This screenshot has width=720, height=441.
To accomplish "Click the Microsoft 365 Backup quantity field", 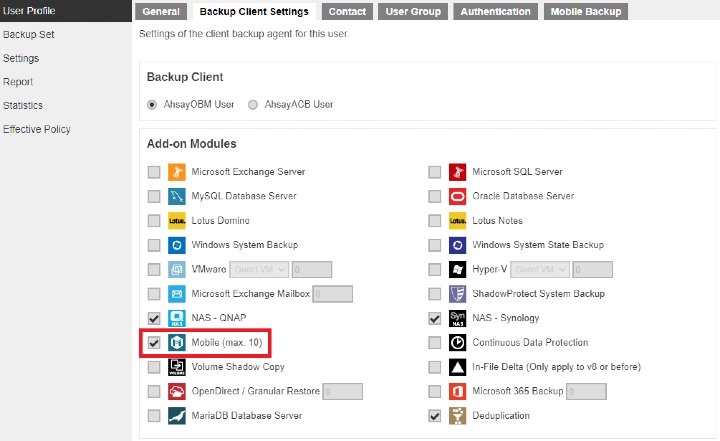I will 586,391.
